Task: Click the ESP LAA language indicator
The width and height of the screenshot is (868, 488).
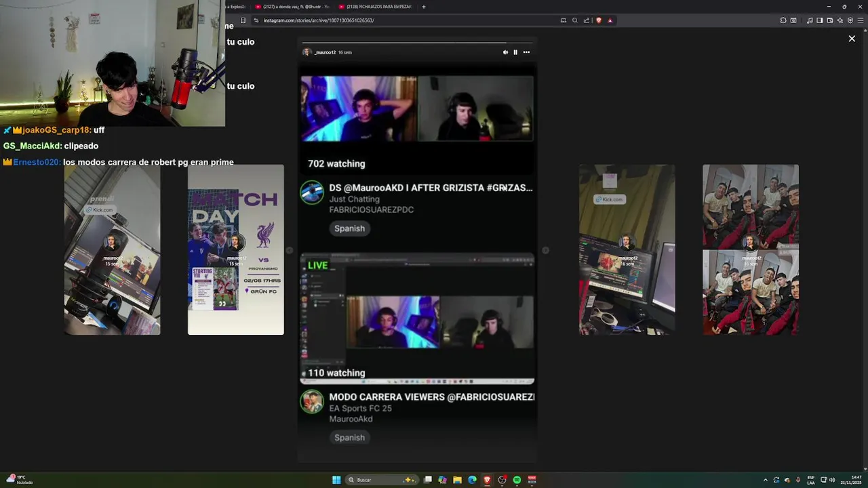Action: pos(811,480)
